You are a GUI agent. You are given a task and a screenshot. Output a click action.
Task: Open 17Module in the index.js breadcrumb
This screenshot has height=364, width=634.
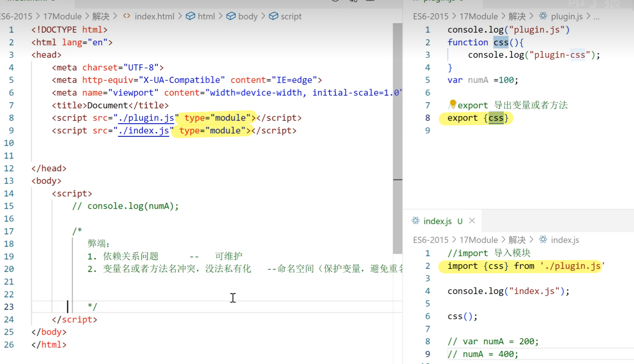tap(478, 240)
